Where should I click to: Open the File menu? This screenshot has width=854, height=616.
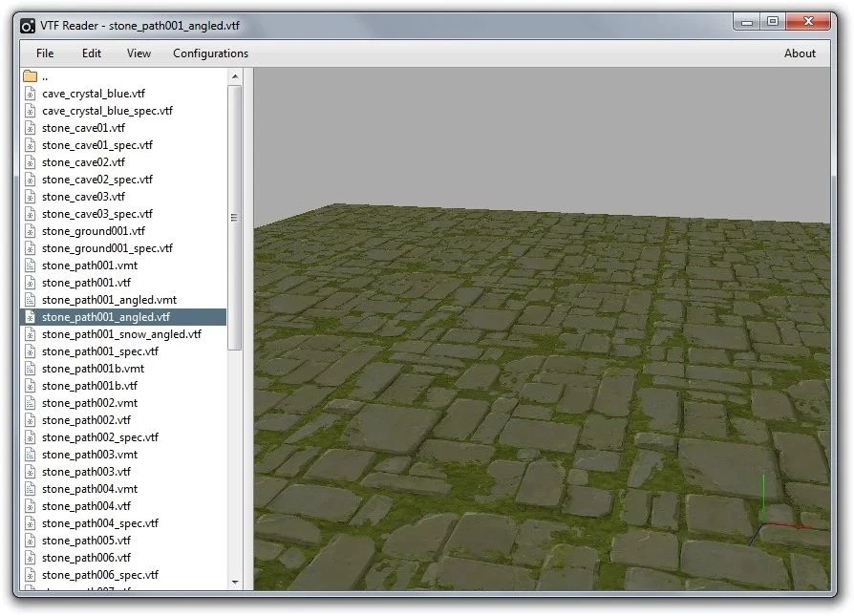[45, 53]
